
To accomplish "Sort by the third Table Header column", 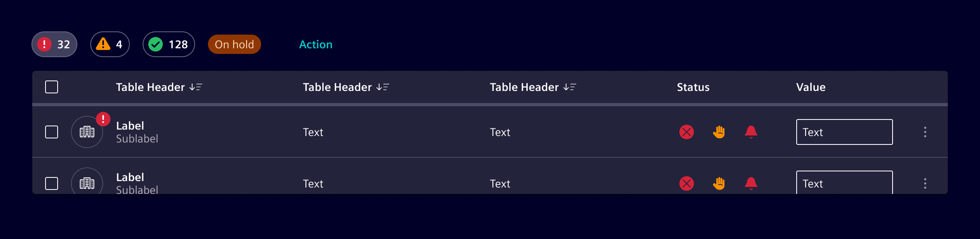I will point(570,87).
